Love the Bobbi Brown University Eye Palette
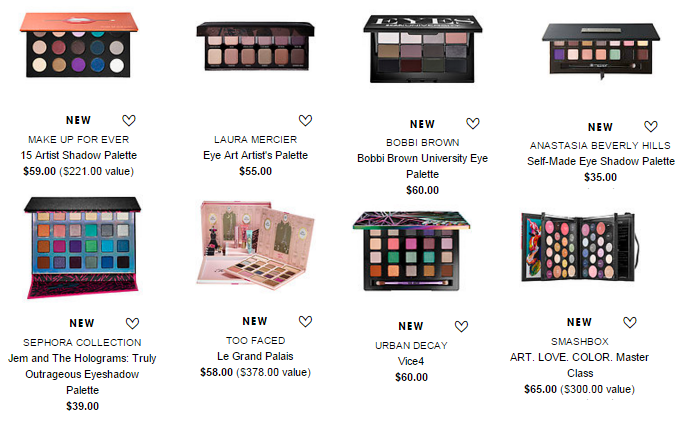Image resolution: width=680 pixels, height=429 pixels. pos(473,124)
